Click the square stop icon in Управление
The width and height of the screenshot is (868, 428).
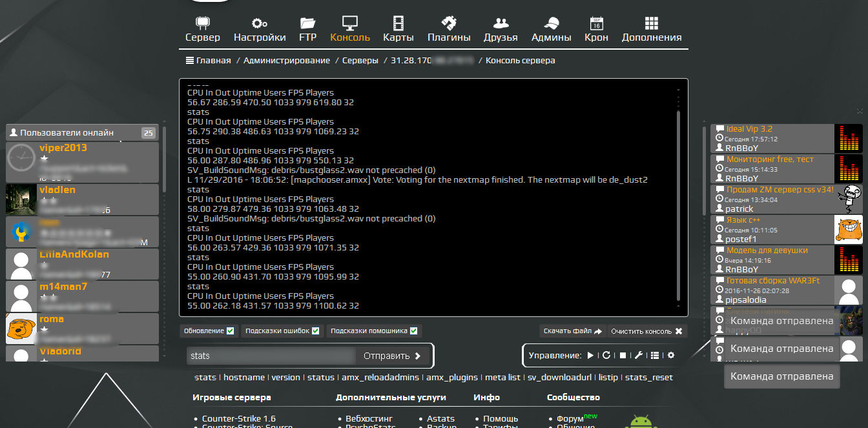[623, 355]
